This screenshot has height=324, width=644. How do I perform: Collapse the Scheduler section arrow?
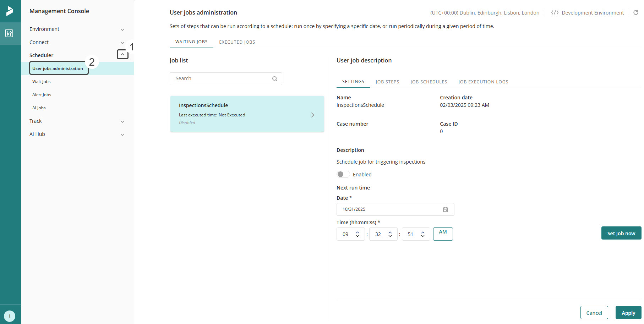(x=122, y=54)
